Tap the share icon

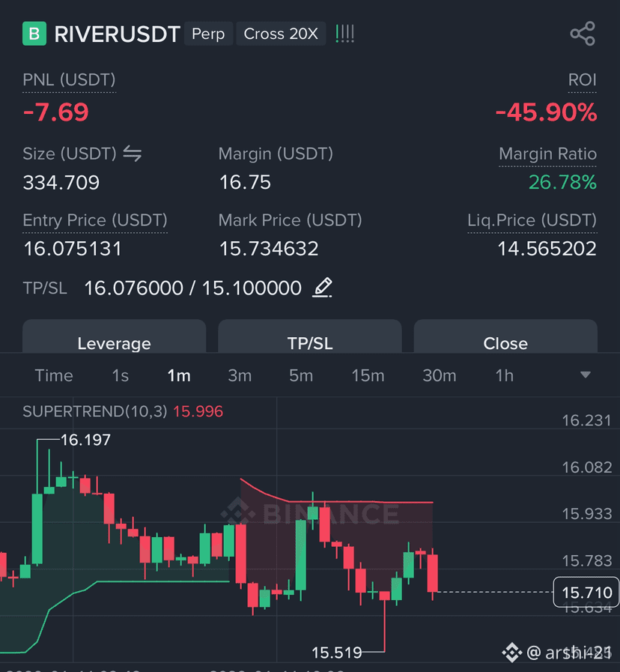tap(583, 34)
